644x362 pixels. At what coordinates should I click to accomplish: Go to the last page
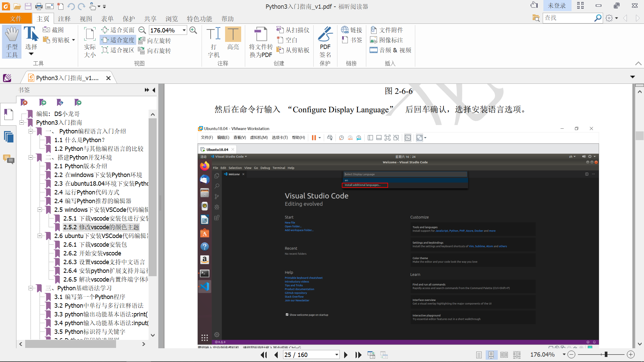(x=358, y=355)
